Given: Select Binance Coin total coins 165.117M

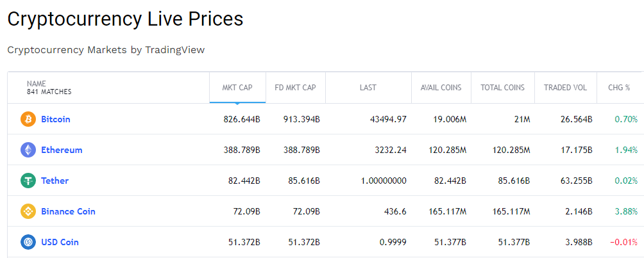Looking at the screenshot, I should 511,212.
